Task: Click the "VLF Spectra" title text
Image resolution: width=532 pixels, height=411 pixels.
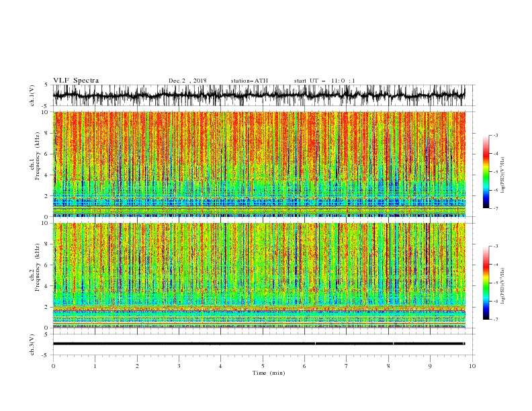Action: (x=76, y=81)
